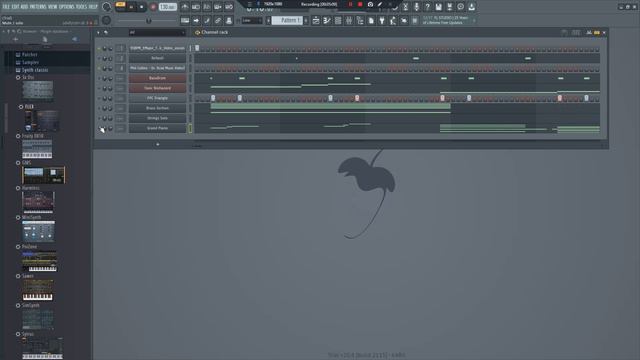Open the view piano roll icon
Image resolution: width=640 pixels, height=360 pixels.
pyautogui.click(x=327, y=20)
